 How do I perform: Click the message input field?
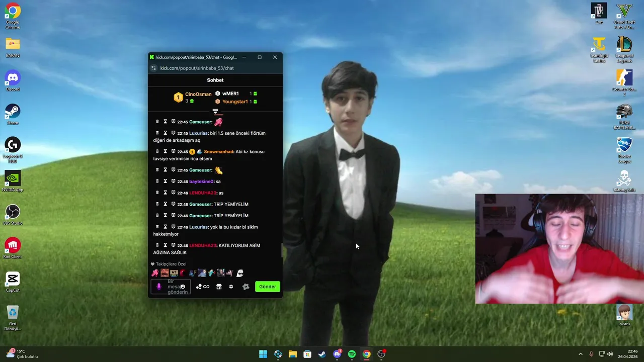[x=171, y=287]
